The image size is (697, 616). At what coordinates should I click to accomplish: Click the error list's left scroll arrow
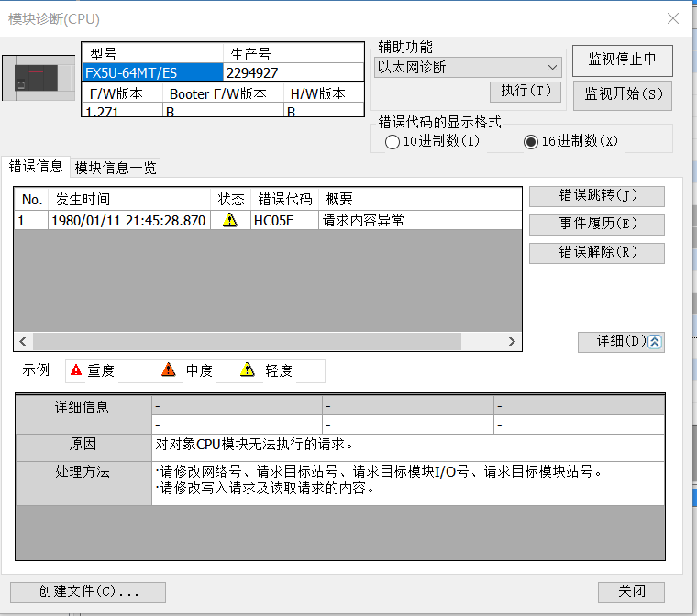pyautogui.click(x=22, y=341)
